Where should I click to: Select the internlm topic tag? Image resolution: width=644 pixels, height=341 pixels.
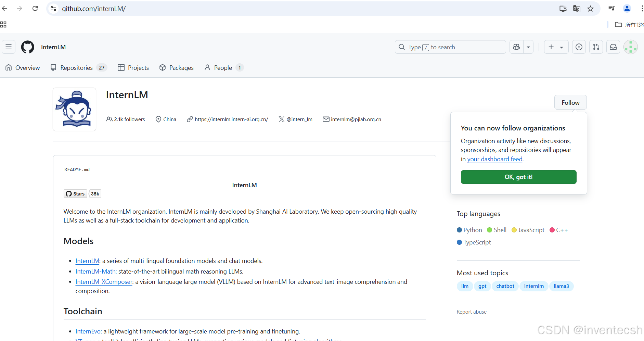(x=534, y=286)
